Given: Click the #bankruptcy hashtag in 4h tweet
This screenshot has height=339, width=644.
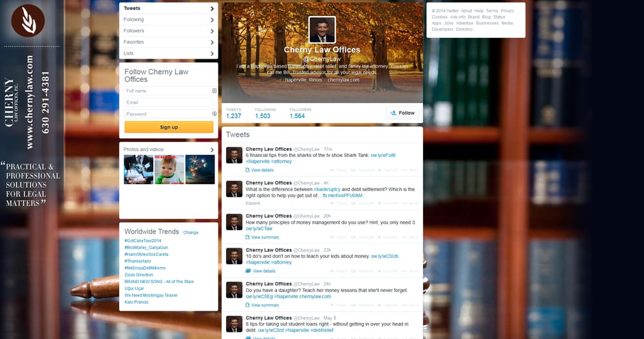Looking at the screenshot, I should click(x=327, y=189).
